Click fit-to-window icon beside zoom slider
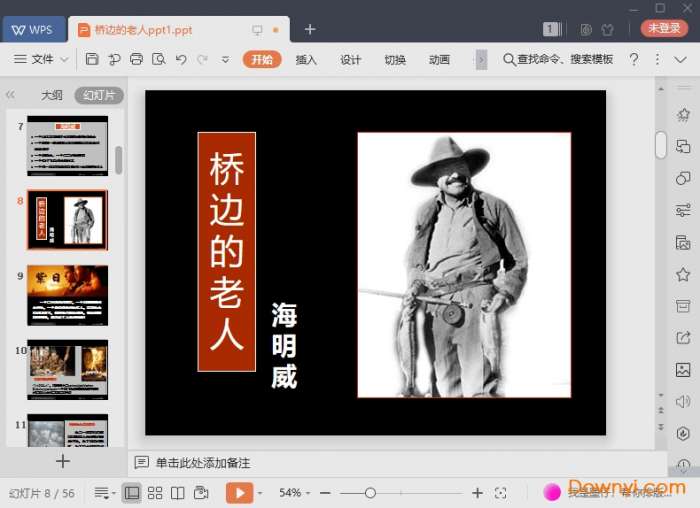The height and width of the screenshot is (508, 700). coord(501,493)
